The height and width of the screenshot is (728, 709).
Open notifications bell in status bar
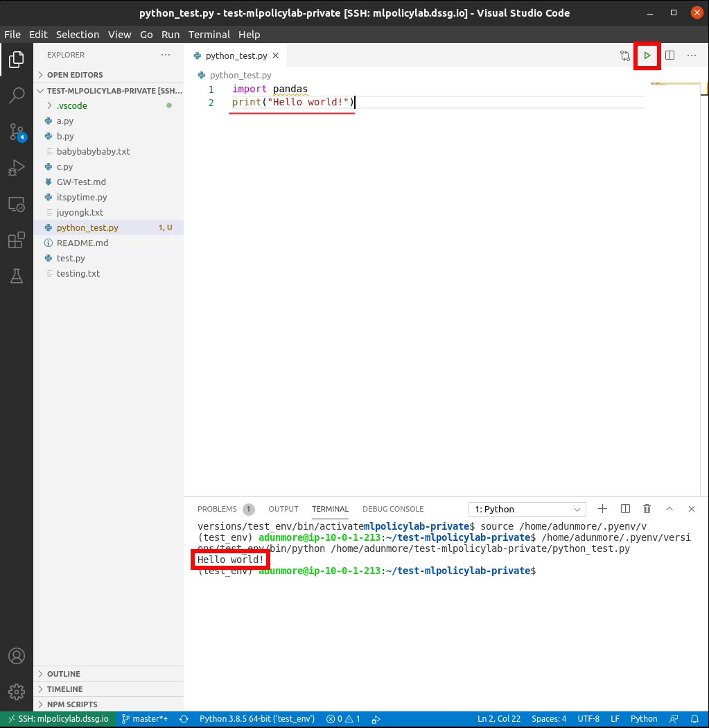point(694,719)
